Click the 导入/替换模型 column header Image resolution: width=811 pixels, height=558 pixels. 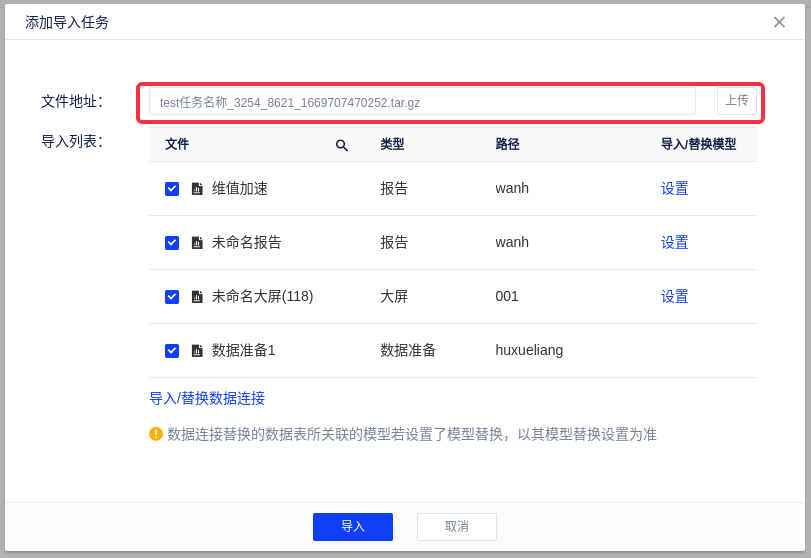[698, 144]
